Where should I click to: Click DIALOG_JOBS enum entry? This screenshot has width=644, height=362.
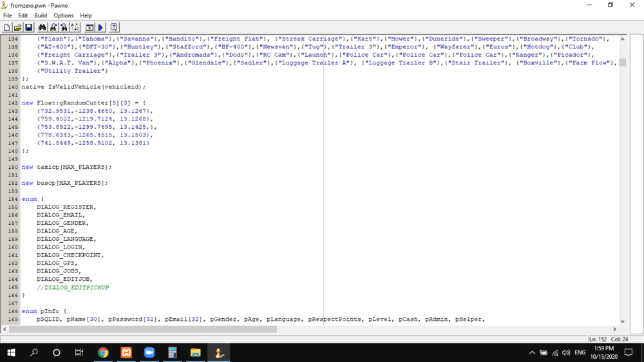pos(59,271)
